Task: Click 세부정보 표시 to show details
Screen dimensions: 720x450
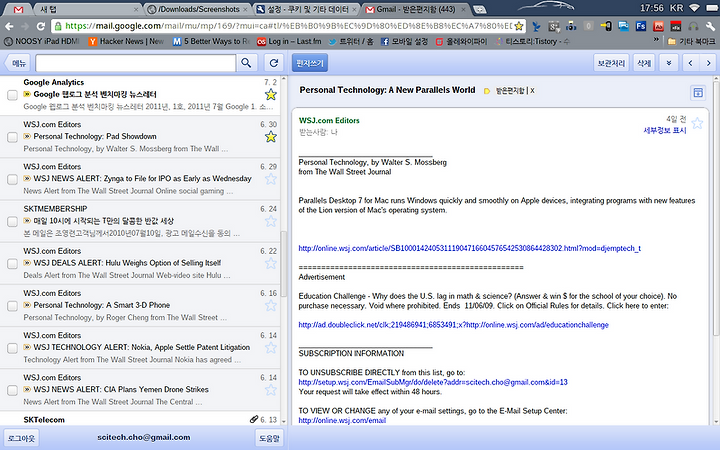Action: pos(664,130)
